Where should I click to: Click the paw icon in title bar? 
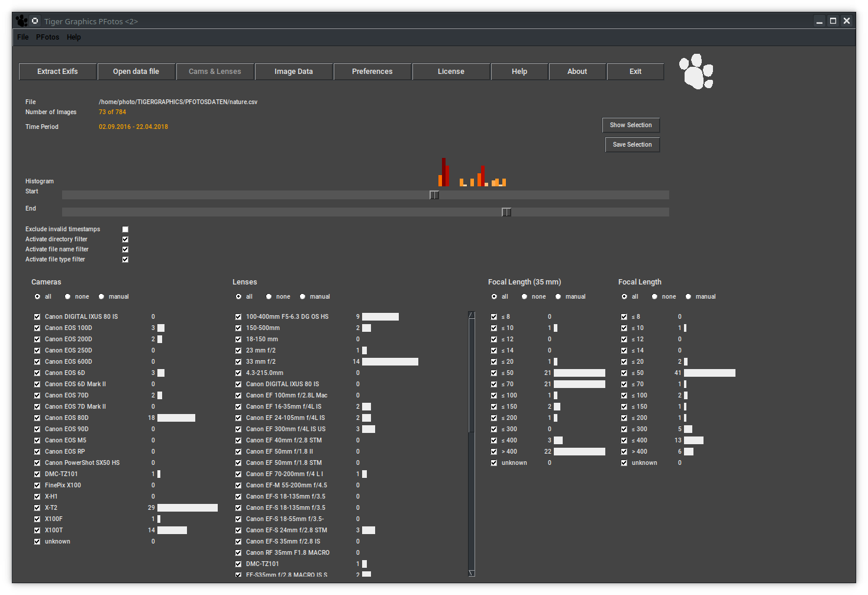[x=22, y=21]
